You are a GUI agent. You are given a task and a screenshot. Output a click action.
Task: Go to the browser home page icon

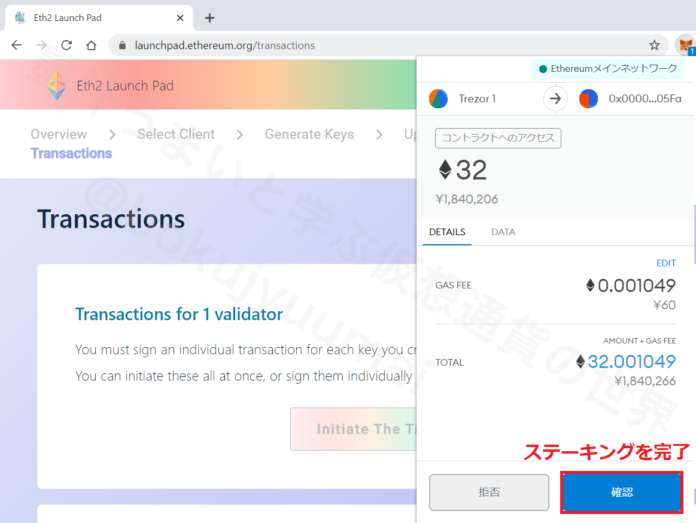tap(91, 45)
